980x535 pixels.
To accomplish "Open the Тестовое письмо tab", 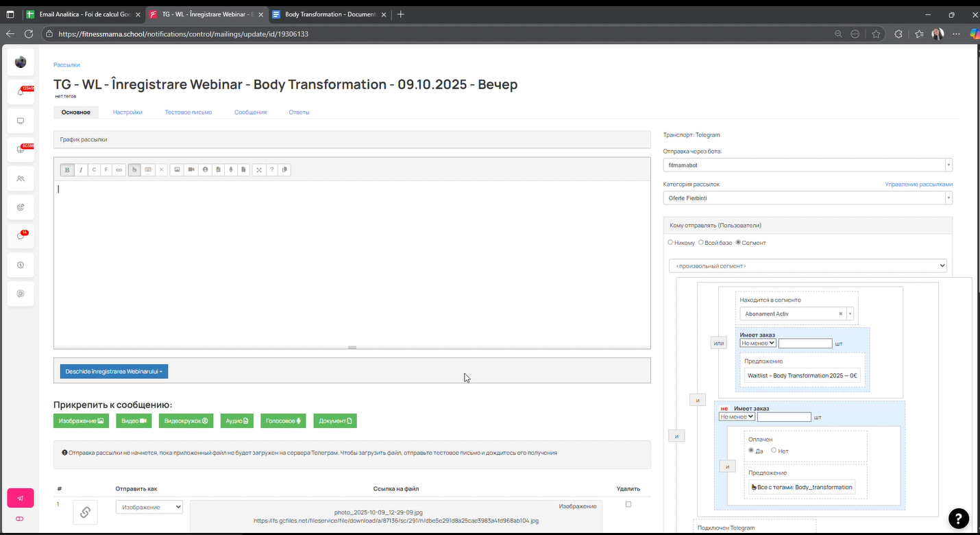I will click(188, 112).
